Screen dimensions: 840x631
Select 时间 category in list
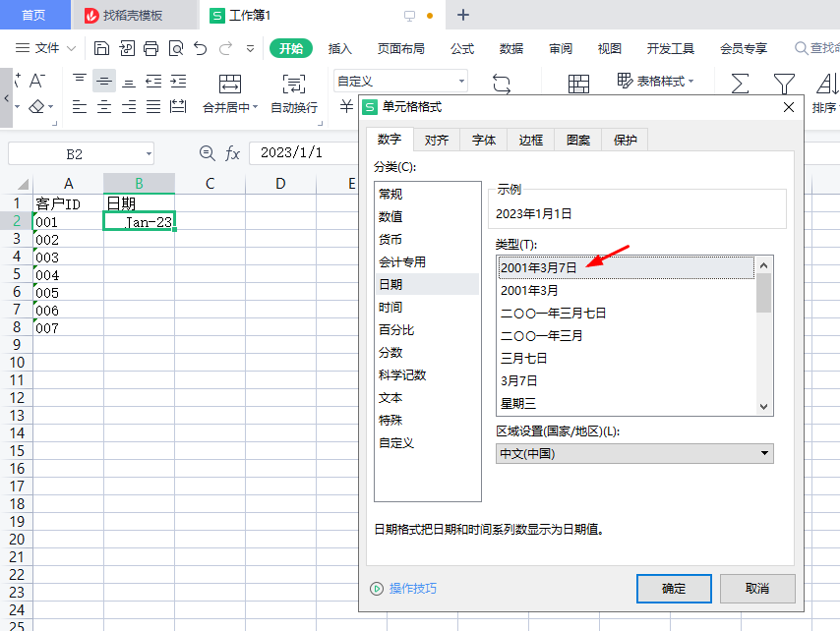click(x=427, y=307)
